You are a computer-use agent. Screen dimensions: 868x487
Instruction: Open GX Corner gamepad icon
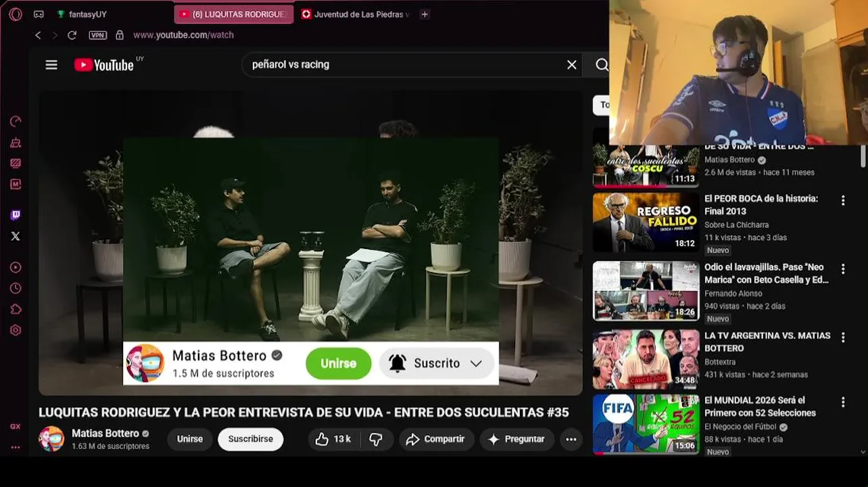click(39, 14)
